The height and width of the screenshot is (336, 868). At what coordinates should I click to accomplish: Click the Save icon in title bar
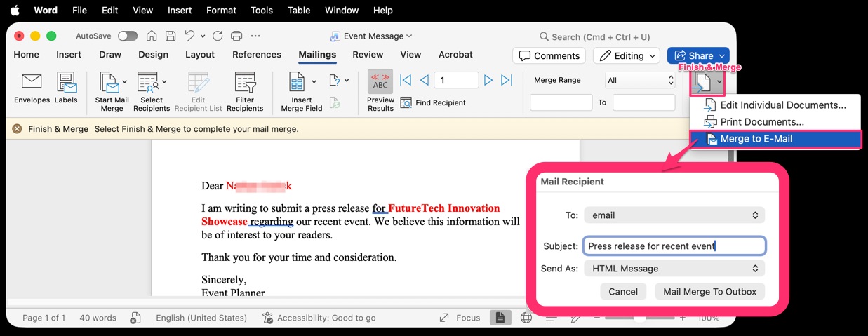(x=171, y=36)
